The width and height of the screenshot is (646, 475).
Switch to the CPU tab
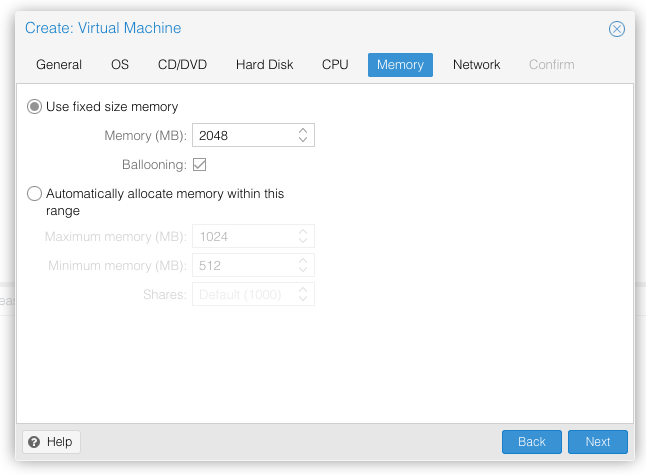coord(335,65)
